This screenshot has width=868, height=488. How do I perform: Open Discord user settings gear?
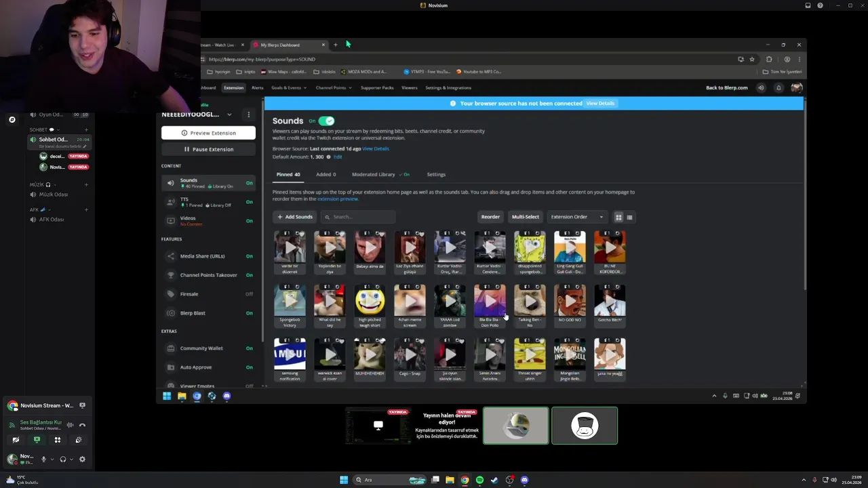(82, 459)
